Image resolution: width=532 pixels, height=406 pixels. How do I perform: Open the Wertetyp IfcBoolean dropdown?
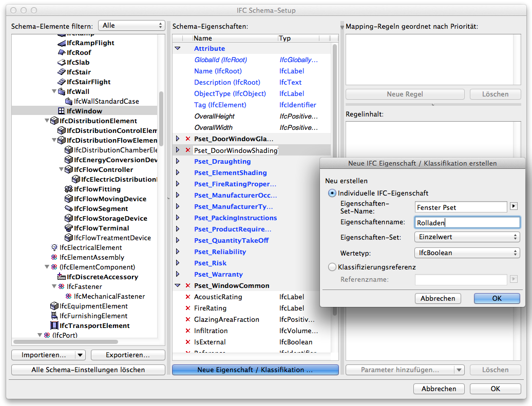[467, 253]
